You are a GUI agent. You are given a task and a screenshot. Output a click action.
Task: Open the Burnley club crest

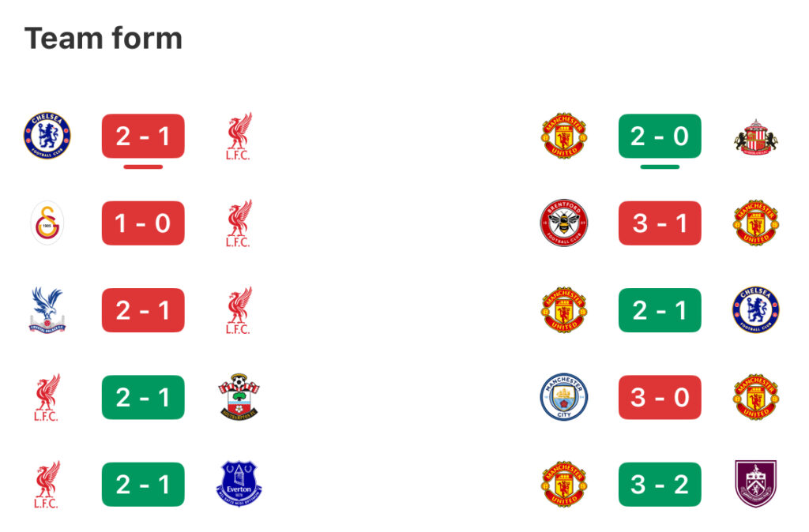point(755,484)
